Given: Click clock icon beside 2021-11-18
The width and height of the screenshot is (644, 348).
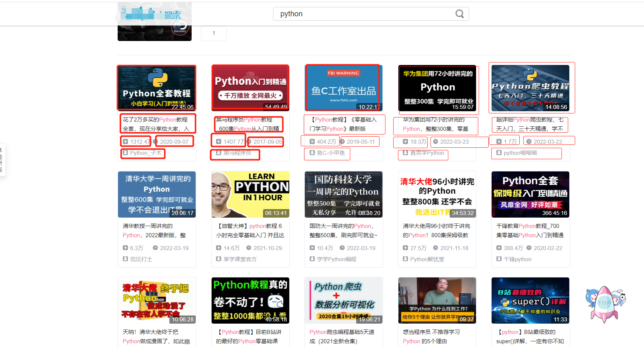Looking at the screenshot, I should 435,248.
